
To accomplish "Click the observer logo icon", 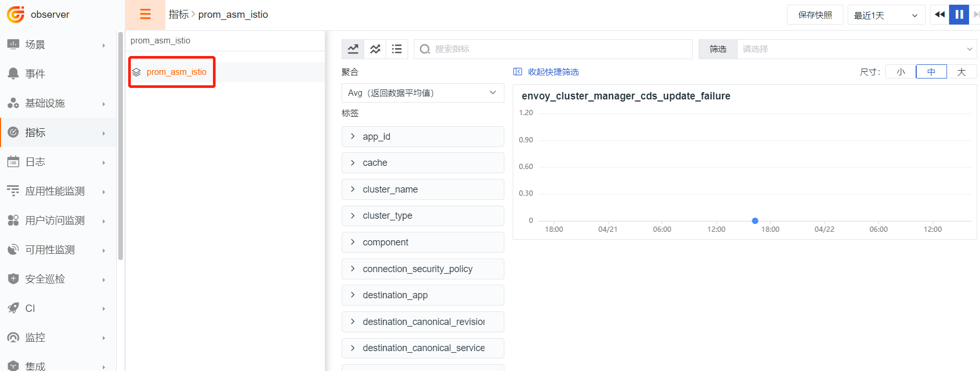I will tap(15, 15).
